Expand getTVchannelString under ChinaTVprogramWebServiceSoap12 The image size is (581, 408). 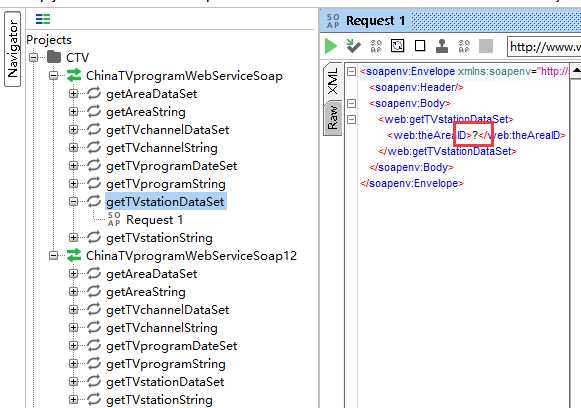[73, 328]
